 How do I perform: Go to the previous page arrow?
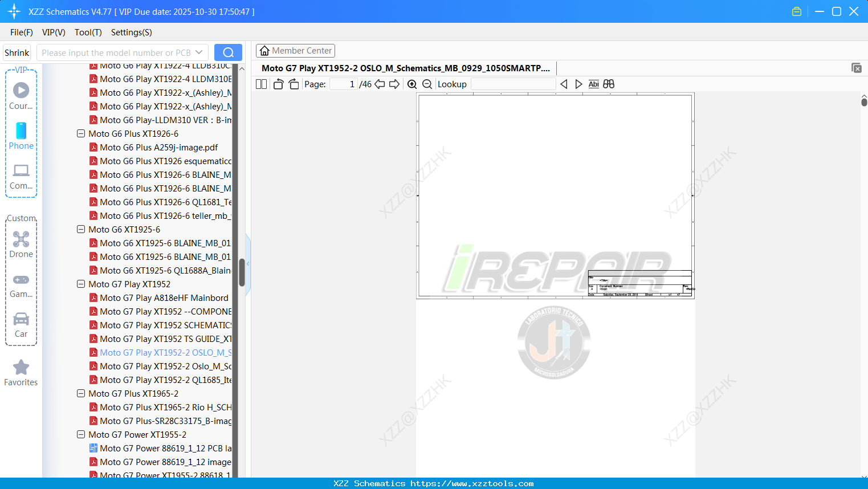[x=380, y=84]
